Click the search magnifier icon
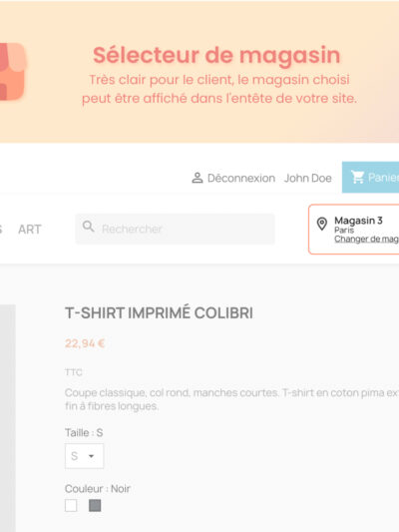 coord(88,227)
